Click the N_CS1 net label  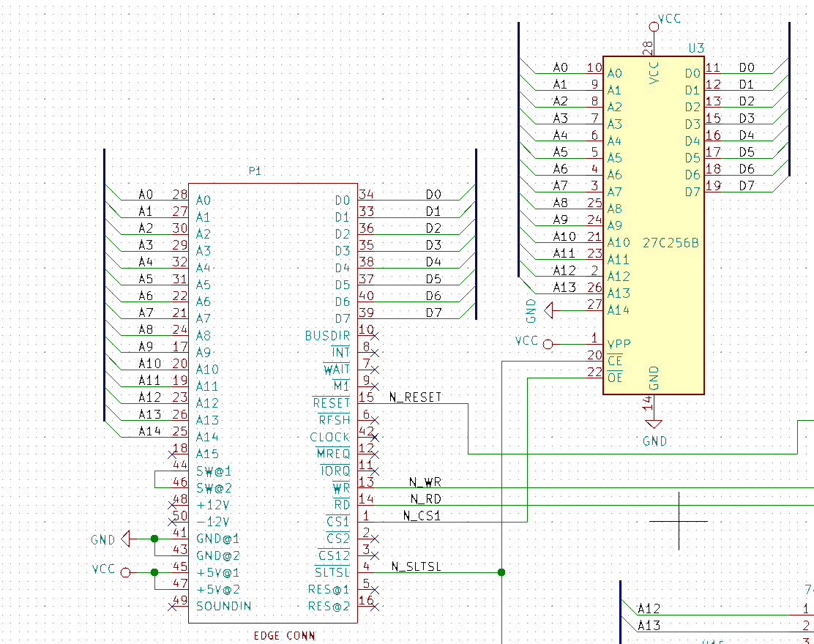pyautogui.click(x=422, y=516)
